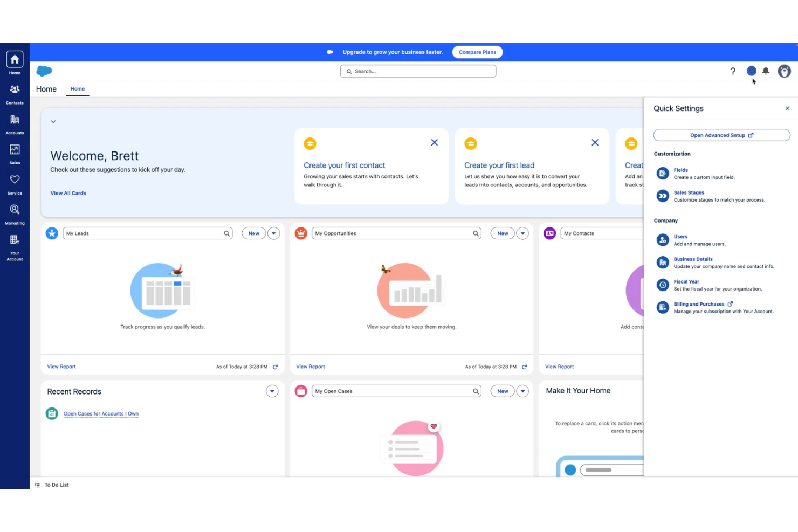Select the Contacts icon in the sidebar

pyautogui.click(x=14, y=93)
